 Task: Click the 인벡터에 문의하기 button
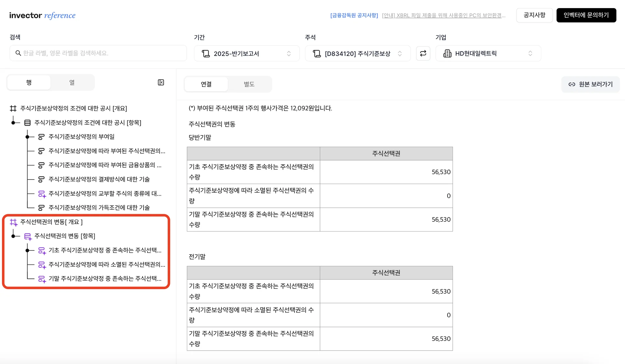pyautogui.click(x=586, y=15)
